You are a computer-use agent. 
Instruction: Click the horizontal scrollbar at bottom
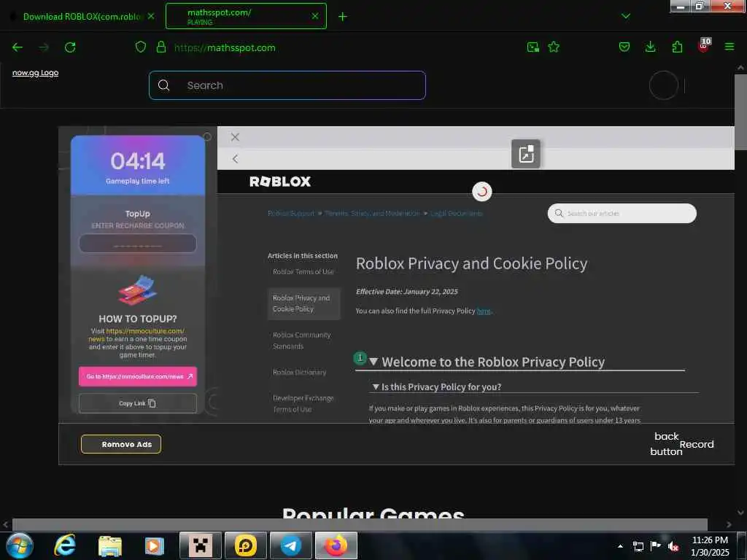tap(360, 524)
